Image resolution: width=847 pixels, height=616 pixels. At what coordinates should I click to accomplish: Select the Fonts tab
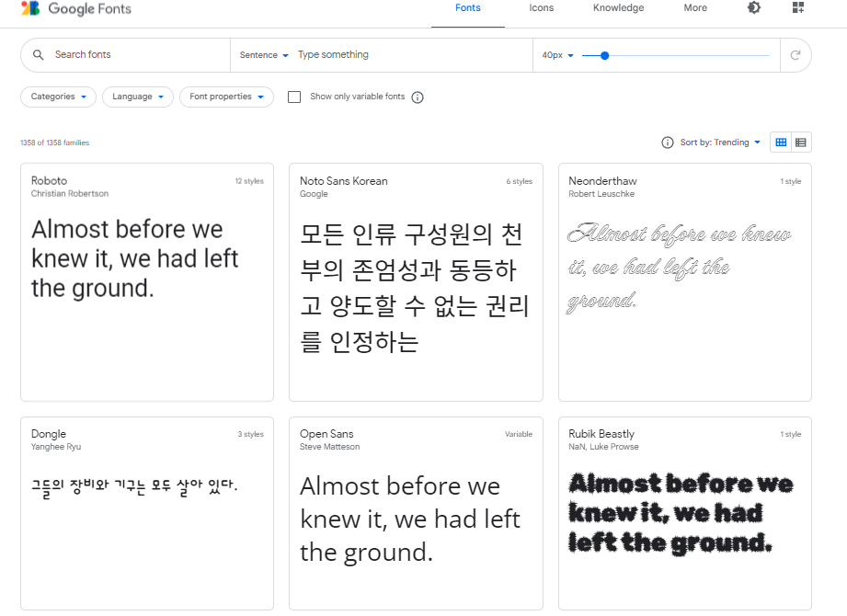(x=468, y=8)
